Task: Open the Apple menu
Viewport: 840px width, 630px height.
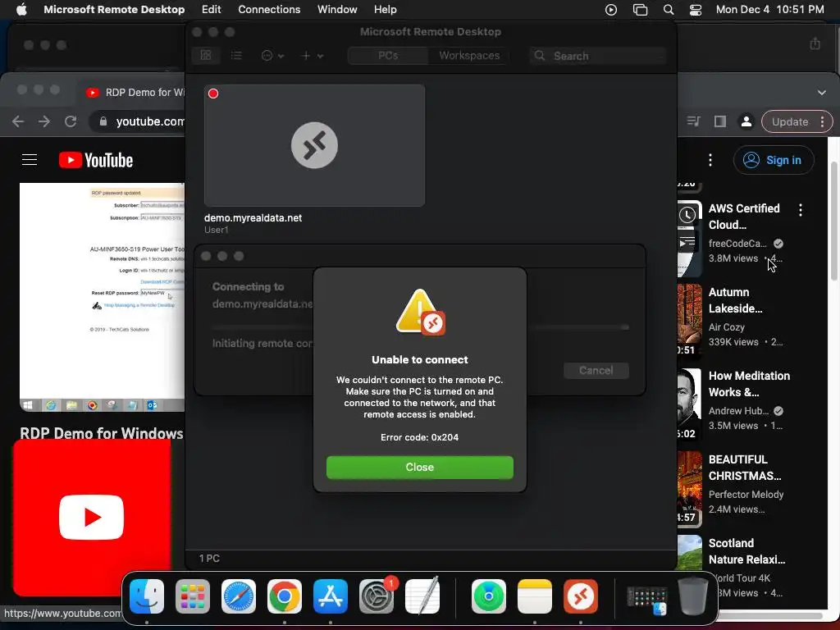Action: 21,10
